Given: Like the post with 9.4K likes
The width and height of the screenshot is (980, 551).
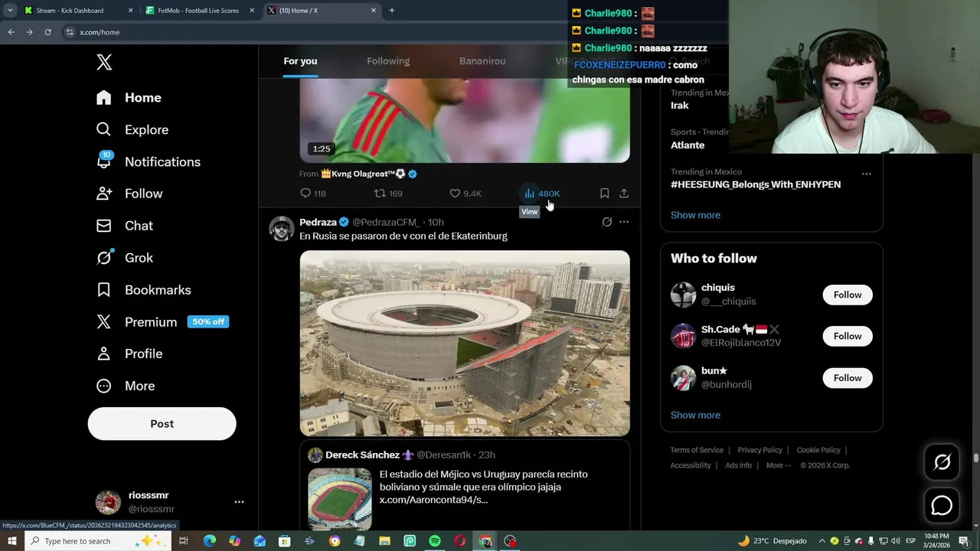Looking at the screenshot, I should (465, 194).
